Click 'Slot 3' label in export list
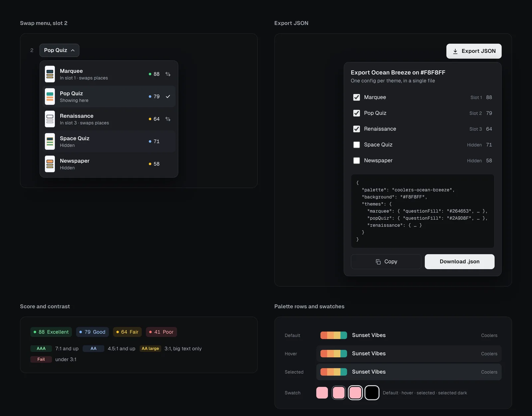 (475, 129)
